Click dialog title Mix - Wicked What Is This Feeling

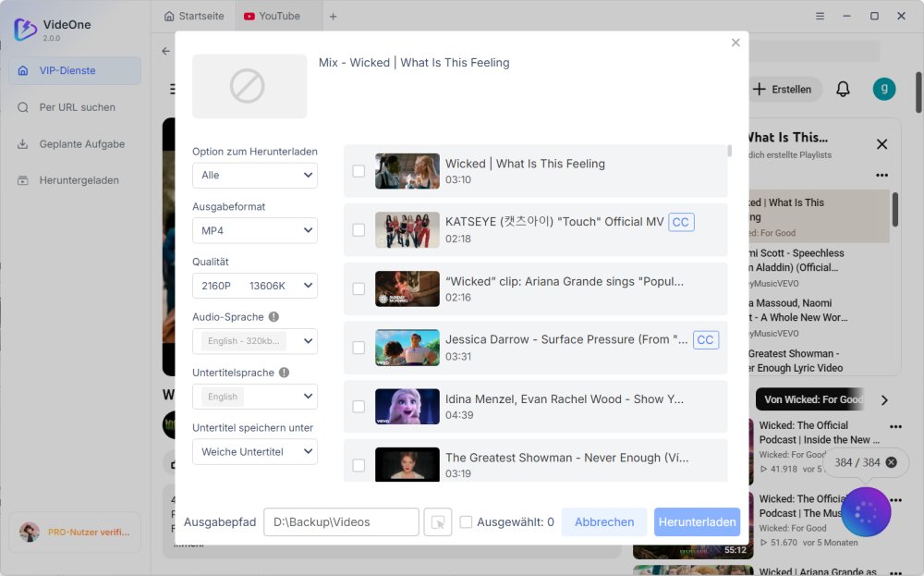(414, 63)
